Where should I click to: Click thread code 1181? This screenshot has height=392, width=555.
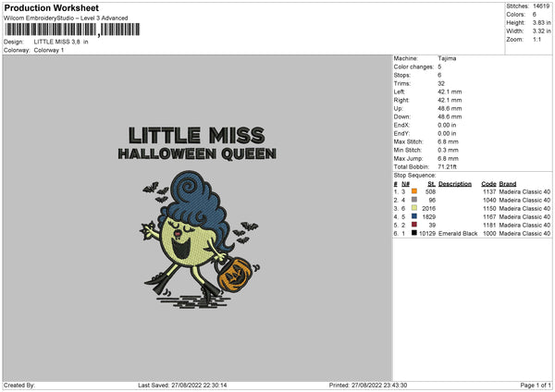tap(489, 225)
